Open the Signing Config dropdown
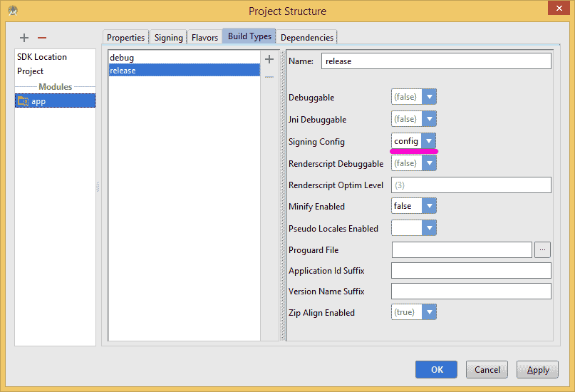The image size is (575, 392). [x=429, y=141]
